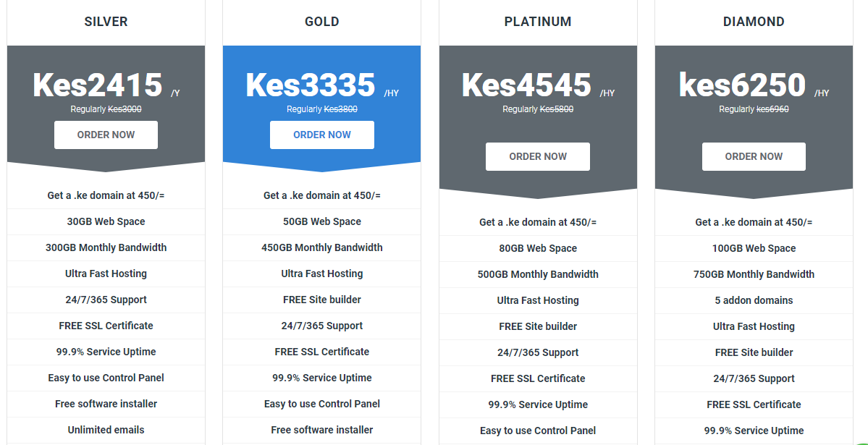Click the Kes2415 price text
The width and height of the screenshot is (868, 445).
pos(98,85)
